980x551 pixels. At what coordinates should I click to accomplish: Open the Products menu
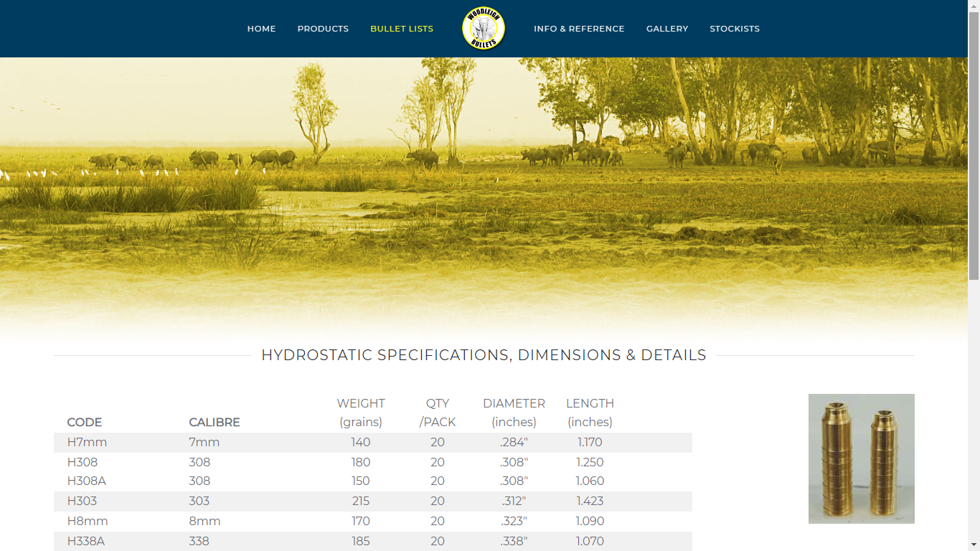[x=323, y=29]
